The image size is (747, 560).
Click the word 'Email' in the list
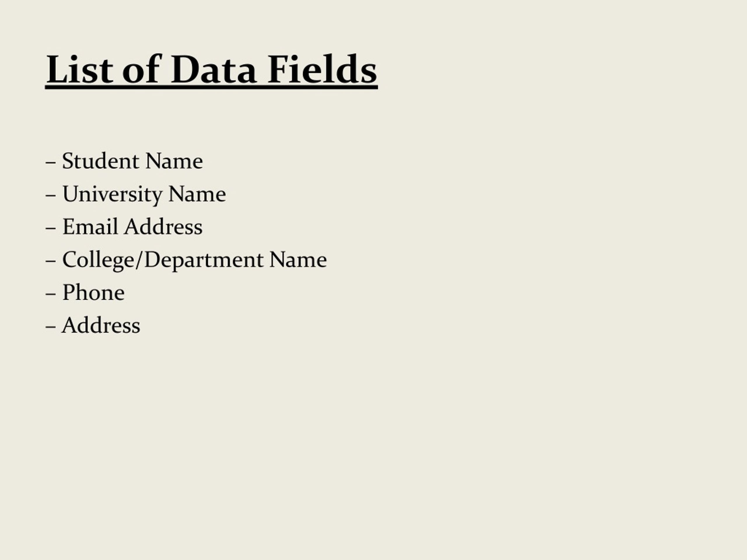pos(90,227)
